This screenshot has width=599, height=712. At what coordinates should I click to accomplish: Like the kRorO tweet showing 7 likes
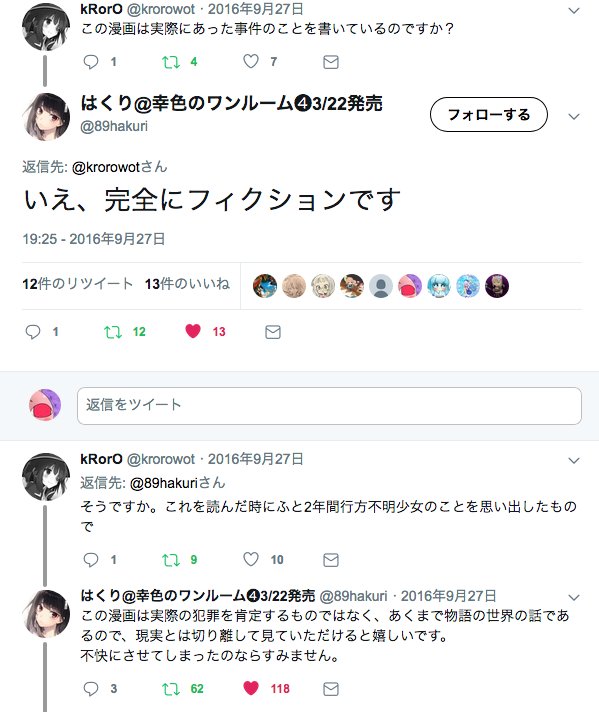251,61
